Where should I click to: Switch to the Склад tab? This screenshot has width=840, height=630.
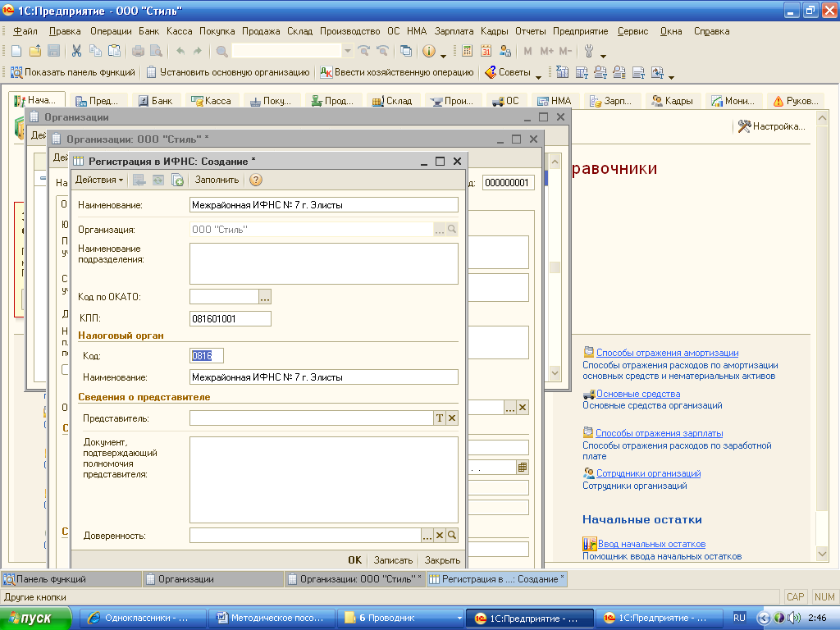(x=393, y=101)
